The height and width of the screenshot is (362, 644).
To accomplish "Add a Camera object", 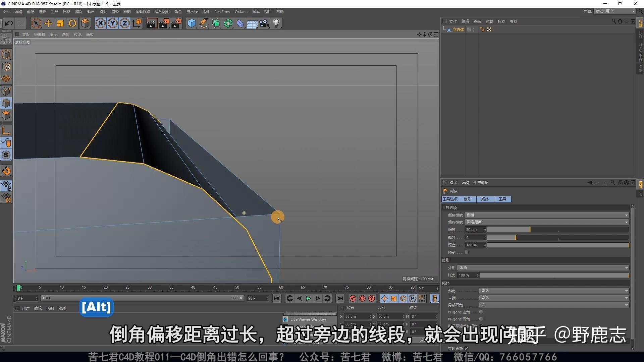I will 264,23.
